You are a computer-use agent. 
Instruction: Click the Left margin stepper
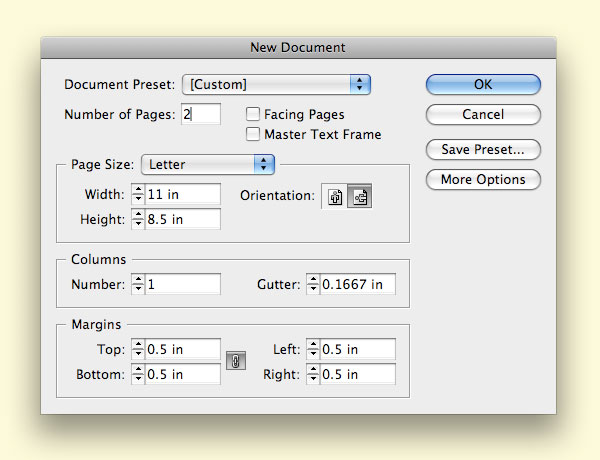[313, 349]
